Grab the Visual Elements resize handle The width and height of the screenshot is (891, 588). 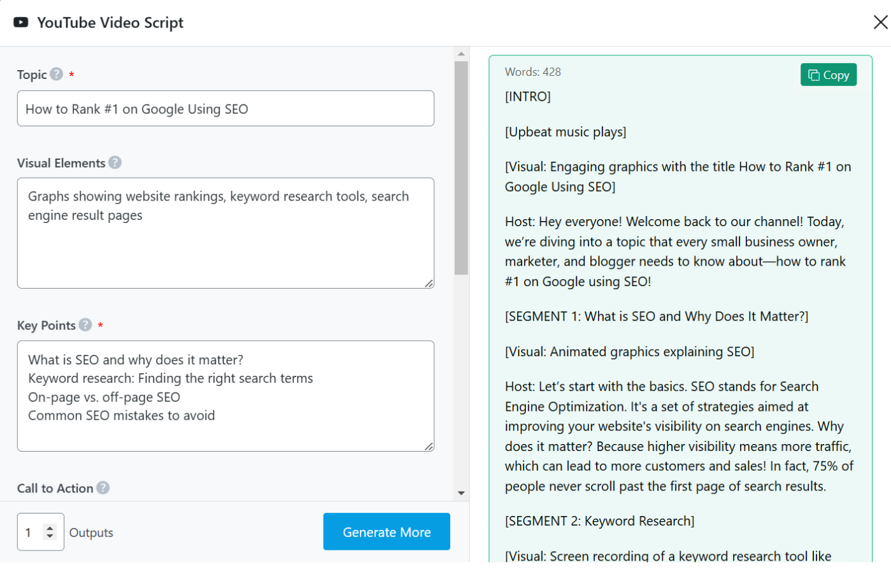[x=429, y=283]
